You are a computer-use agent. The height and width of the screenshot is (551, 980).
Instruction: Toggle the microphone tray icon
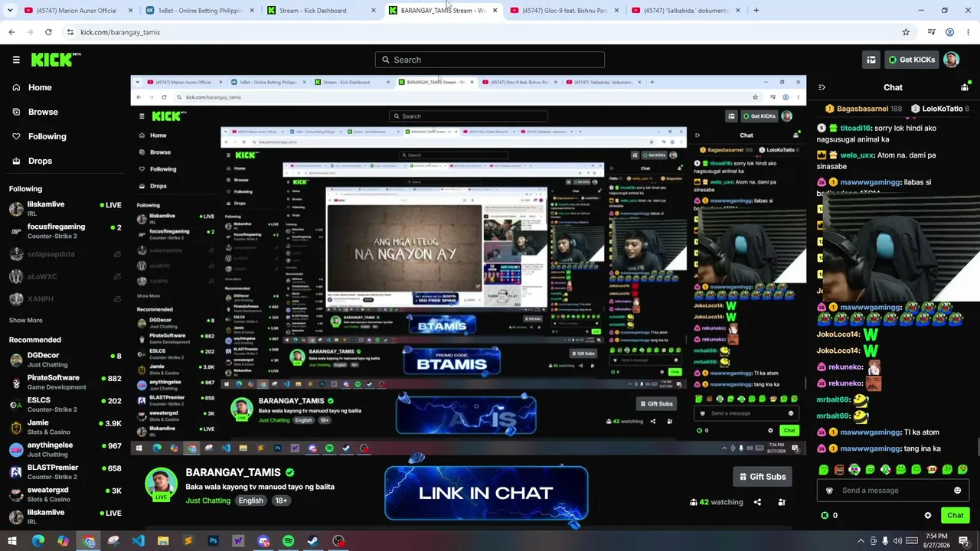885,541
